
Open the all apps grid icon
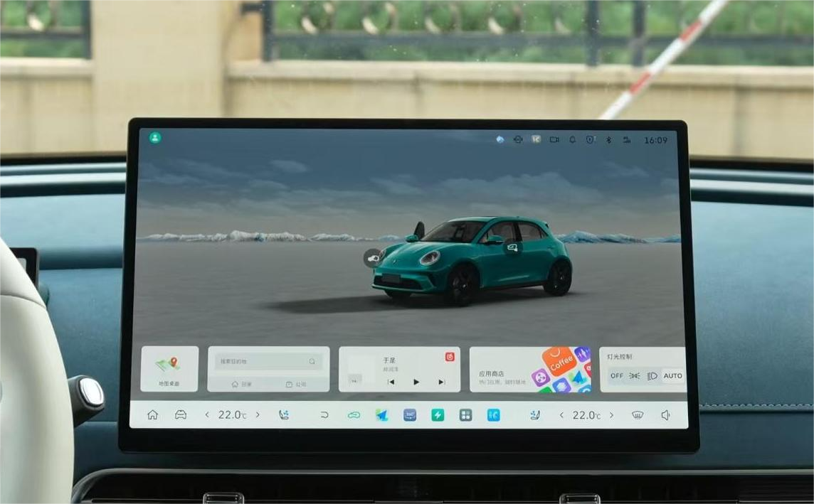[x=465, y=415]
